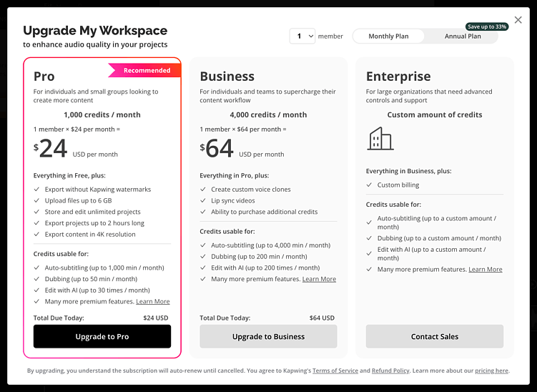Screen dimensions: 537x392
Task: Click checkmark beside Auto-subtitling up to 4,000 min
Action: (203, 245)
